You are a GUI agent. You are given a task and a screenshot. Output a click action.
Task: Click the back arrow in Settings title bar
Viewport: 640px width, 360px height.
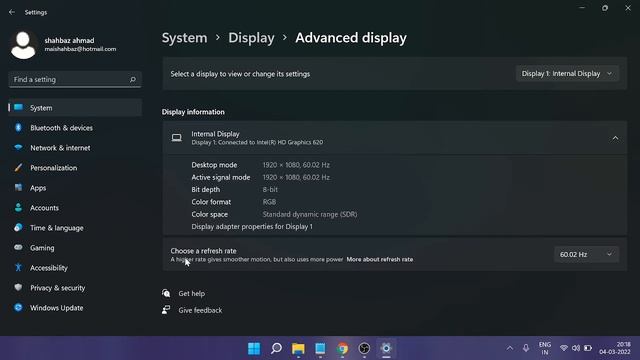12,12
